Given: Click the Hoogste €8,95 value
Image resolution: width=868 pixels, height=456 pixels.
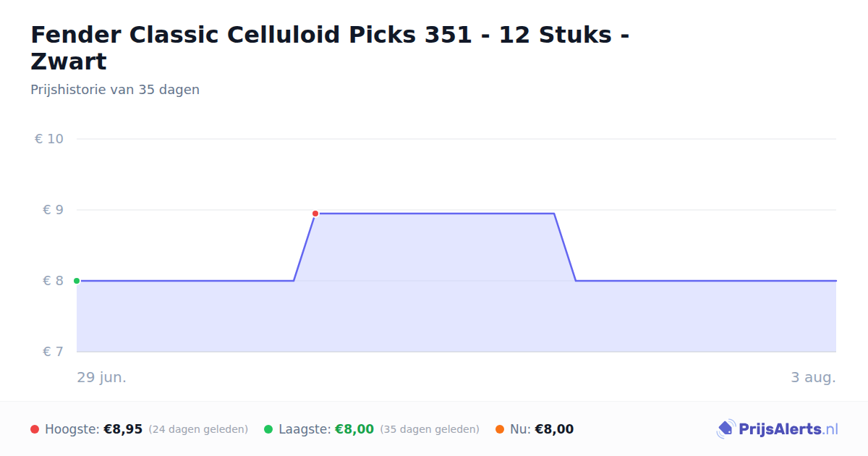Looking at the screenshot, I should point(123,429).
